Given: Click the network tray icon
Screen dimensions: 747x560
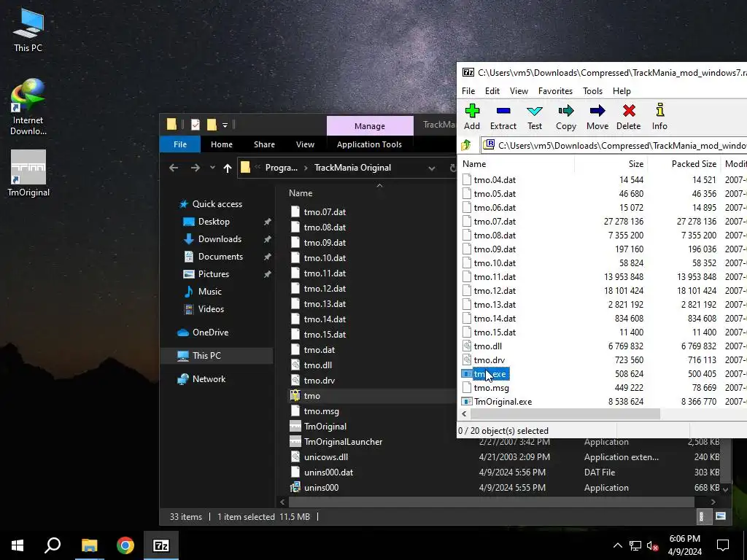Looking at the screenshot, I should coord(635,545).
